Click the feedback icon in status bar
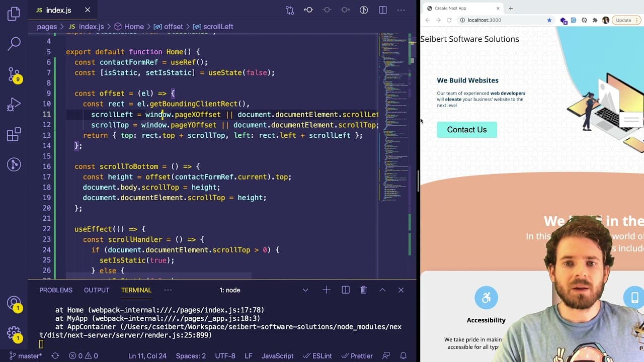 coord(386,355)
